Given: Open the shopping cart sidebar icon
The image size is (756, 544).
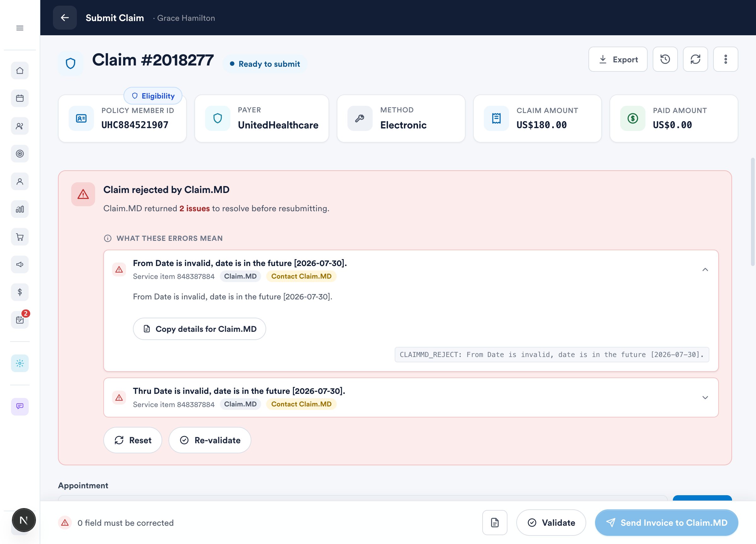Looking at the screenshot, I should [x=20, y=237].
